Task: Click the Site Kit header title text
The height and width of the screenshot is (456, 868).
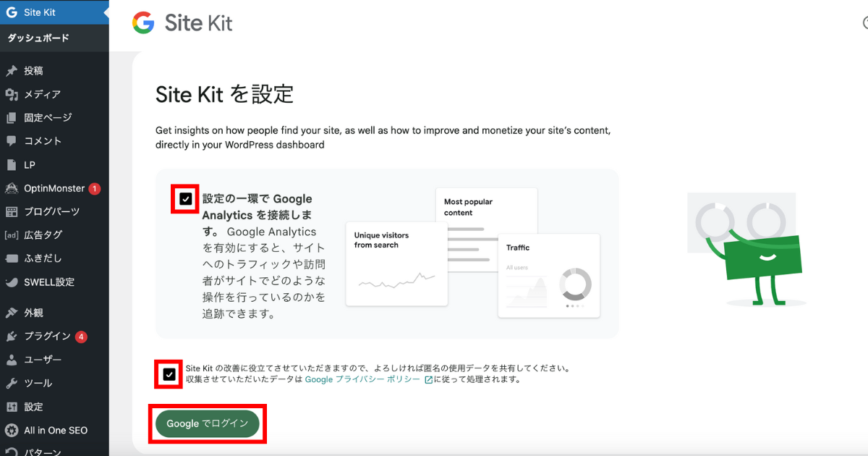Action: click(x=199, y=23)
